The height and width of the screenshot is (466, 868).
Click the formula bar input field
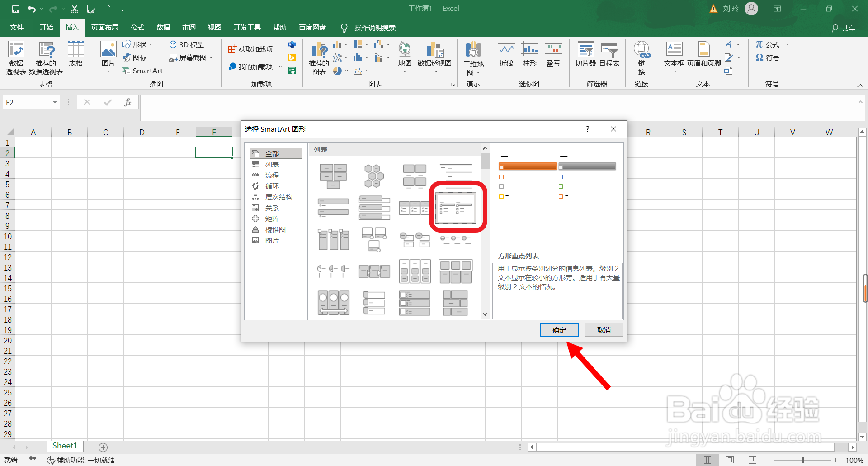(x=499, y=108)
